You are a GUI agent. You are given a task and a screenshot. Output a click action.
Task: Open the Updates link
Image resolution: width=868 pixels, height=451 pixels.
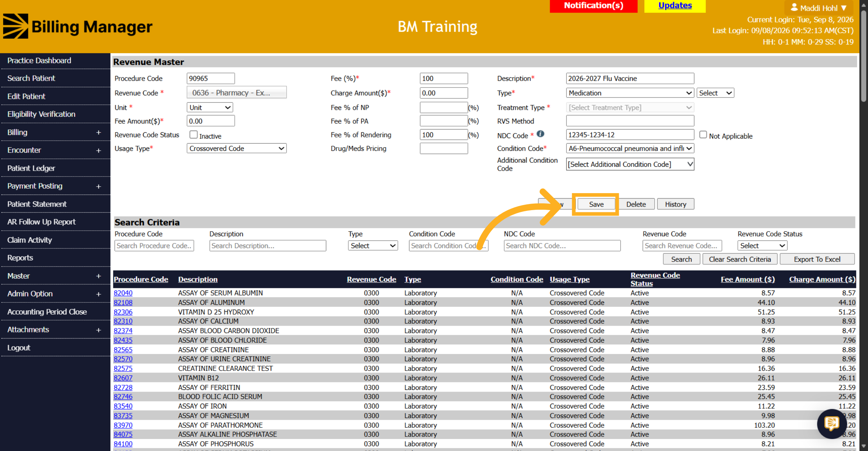point(675,6)
